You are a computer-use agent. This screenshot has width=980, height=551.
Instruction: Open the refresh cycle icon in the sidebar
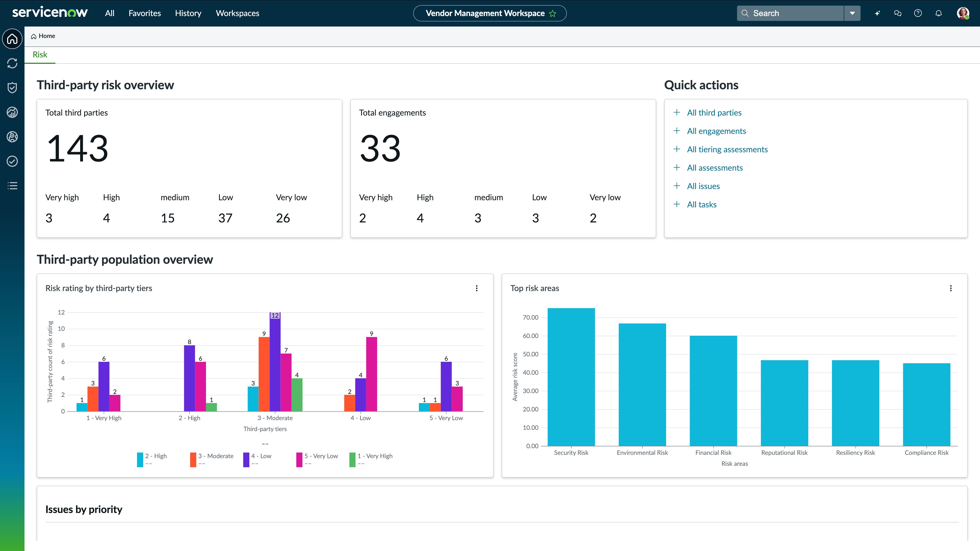[12, 63]
